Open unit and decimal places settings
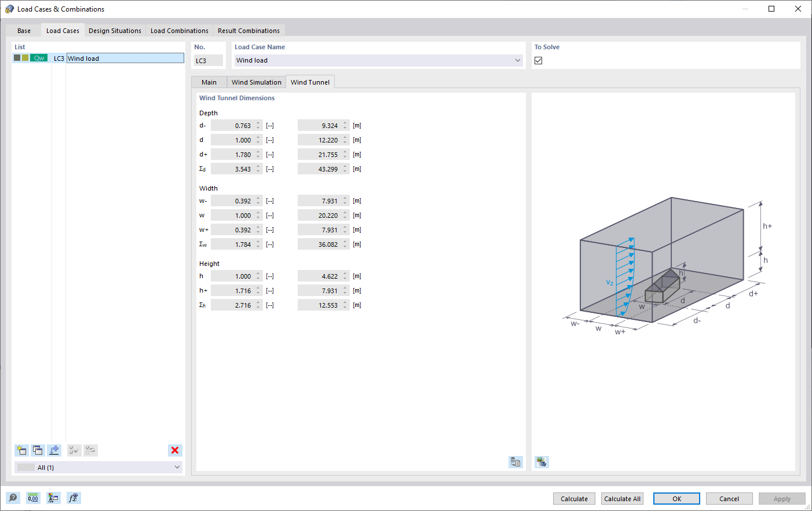The width and height of the screenshot is (812, 511). 33,498
